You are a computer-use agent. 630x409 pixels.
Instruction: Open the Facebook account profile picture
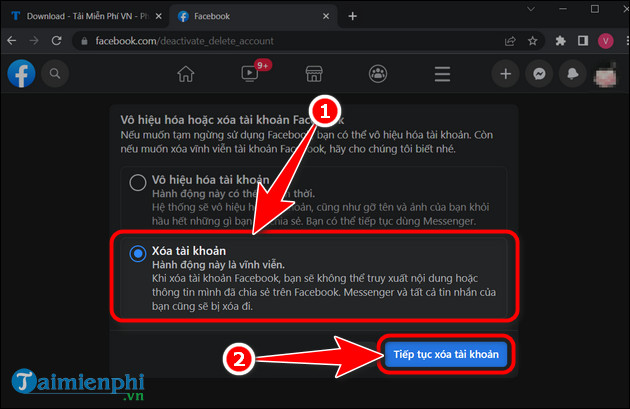tap(605, 76)
